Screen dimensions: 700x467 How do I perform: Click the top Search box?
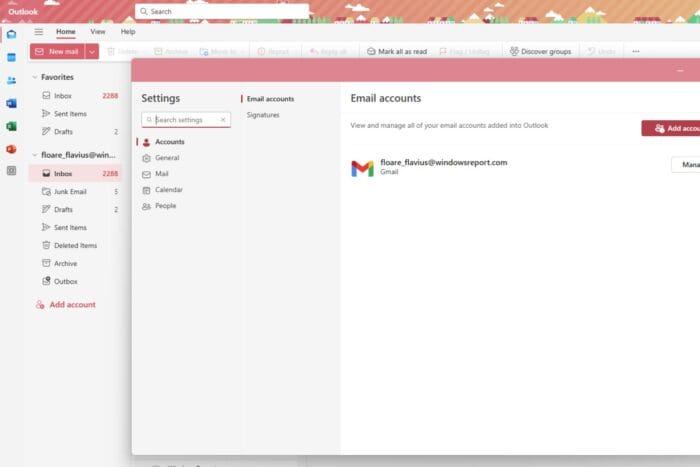tap(222, 12)
